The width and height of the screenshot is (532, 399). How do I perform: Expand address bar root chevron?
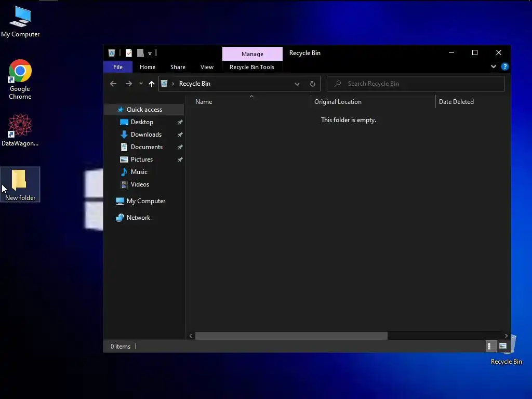[x=173, y=84]
